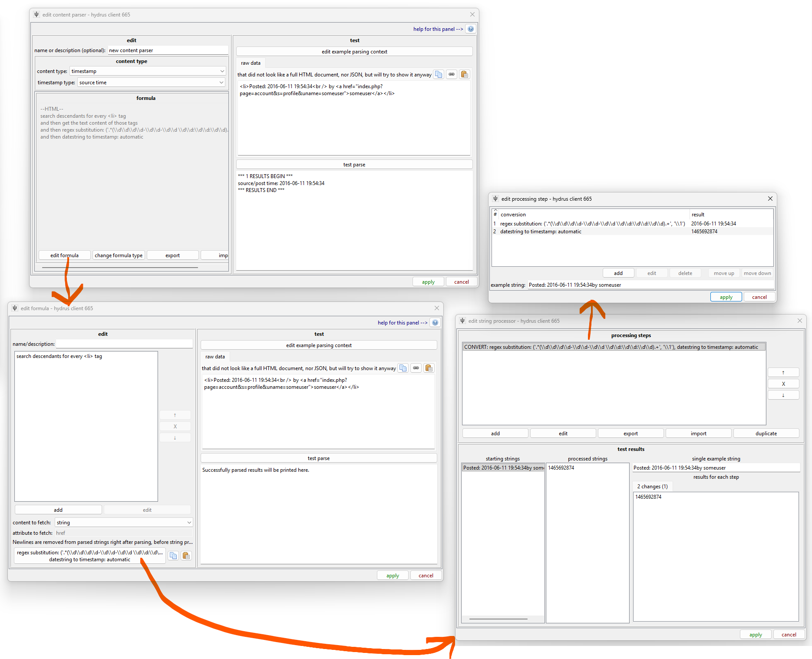Click help icon in edit formula window
This screenshot has height=659, width=812.
435,323
